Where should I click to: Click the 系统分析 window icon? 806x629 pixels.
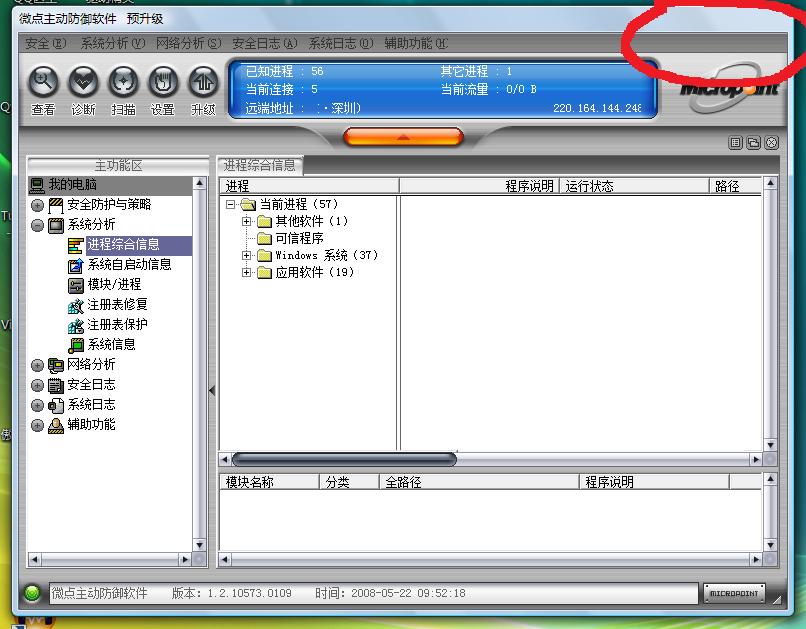(56, 225)
